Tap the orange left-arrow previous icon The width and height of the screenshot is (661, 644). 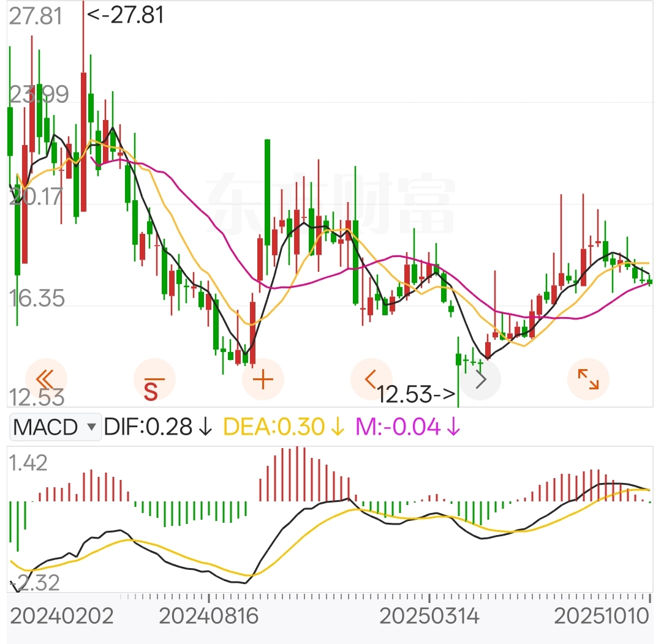(x=371, y=379)
